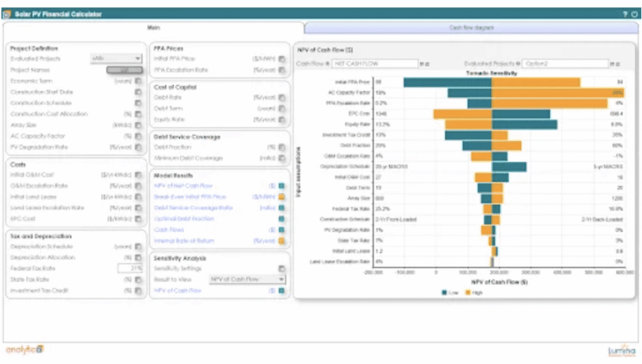
Task: Open edit table icon for Economic Term
Action: [138, 81]
